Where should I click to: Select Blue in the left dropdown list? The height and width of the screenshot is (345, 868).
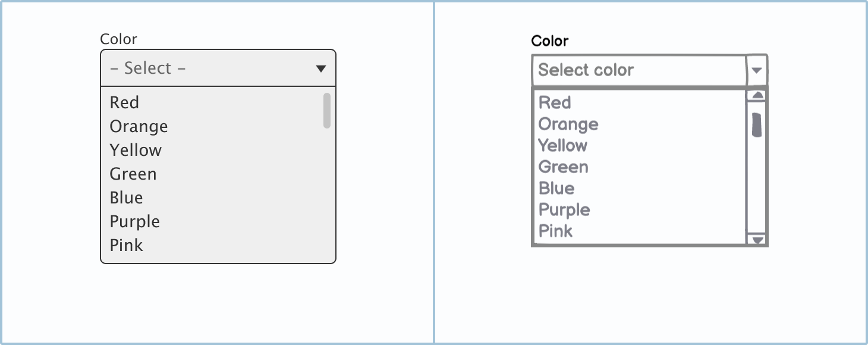(x=126, y=197)
